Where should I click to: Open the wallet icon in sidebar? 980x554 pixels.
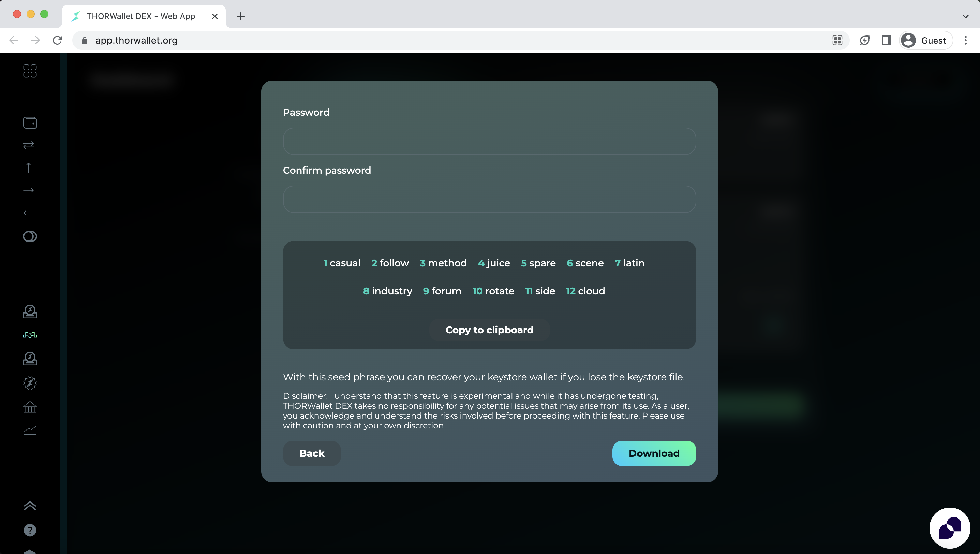[x=30, y=122]
